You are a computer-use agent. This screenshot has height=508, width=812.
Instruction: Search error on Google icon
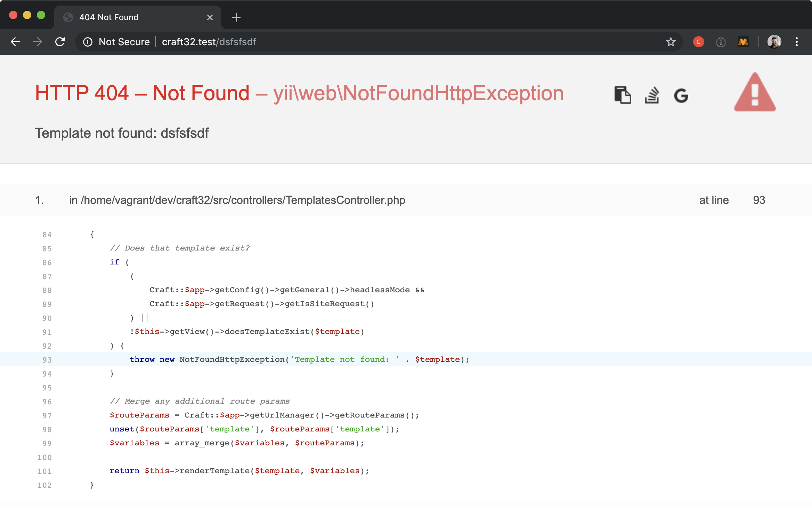tap(681, 96)
